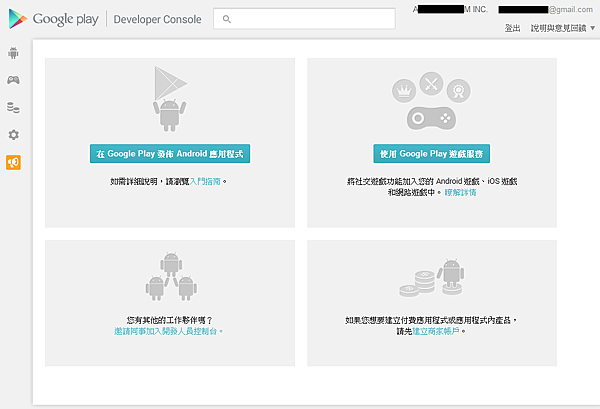Click 邀請同事加入開發人員控制台 link
Viewport: 600px width, 409px height.
tap(168, 331)
